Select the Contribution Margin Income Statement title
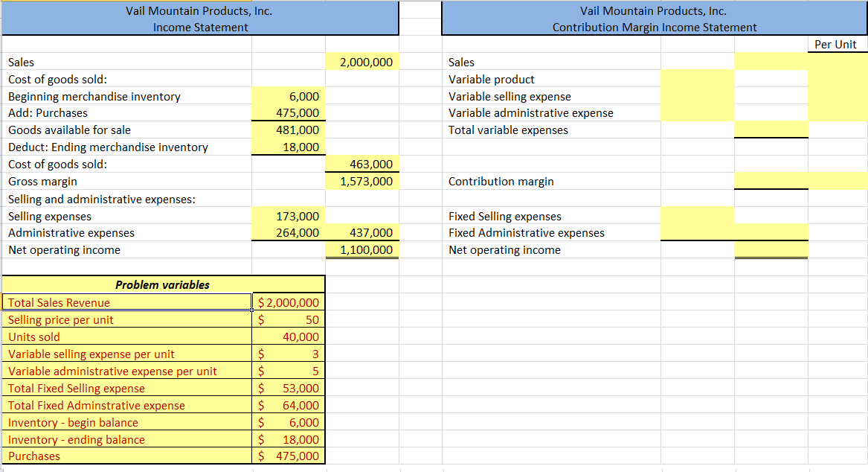The width and height of the screenshot is (868, 472). pyautogui.click(x=655, y=27)
